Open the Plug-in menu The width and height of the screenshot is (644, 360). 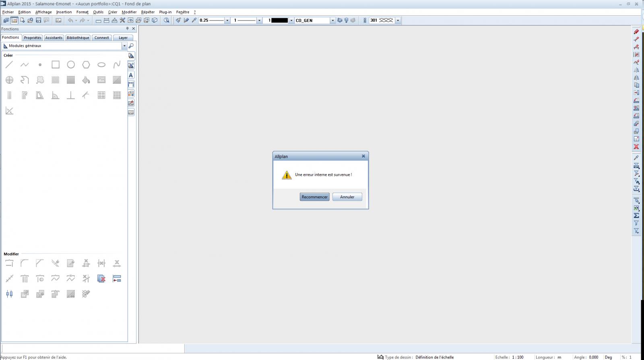coord(165,12)
